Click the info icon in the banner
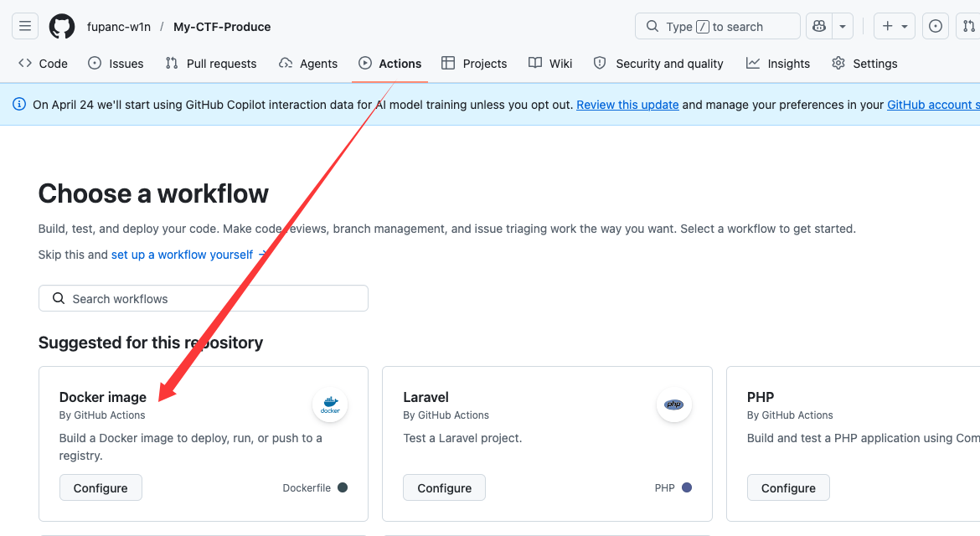Image resolution: width=980 pixels, height=536 pixels. 19,104
